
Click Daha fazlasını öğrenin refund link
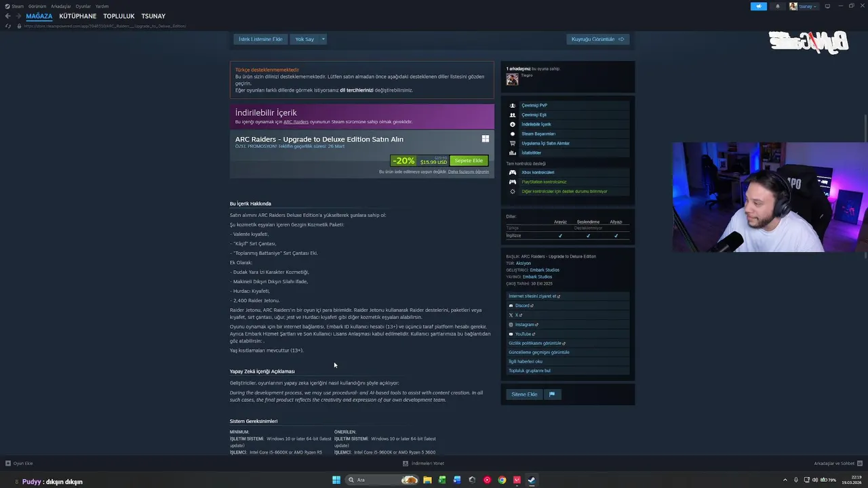tap(469, 172)
